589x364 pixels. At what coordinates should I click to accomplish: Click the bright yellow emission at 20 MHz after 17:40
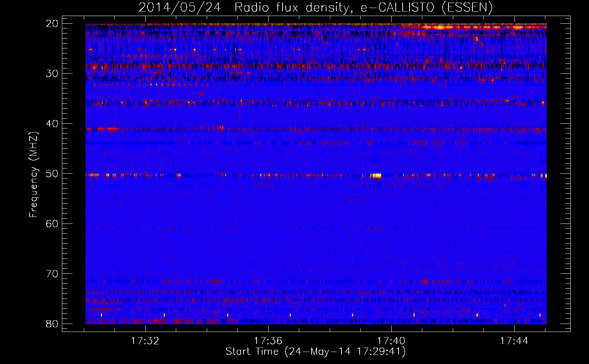(x=439, y=27)
